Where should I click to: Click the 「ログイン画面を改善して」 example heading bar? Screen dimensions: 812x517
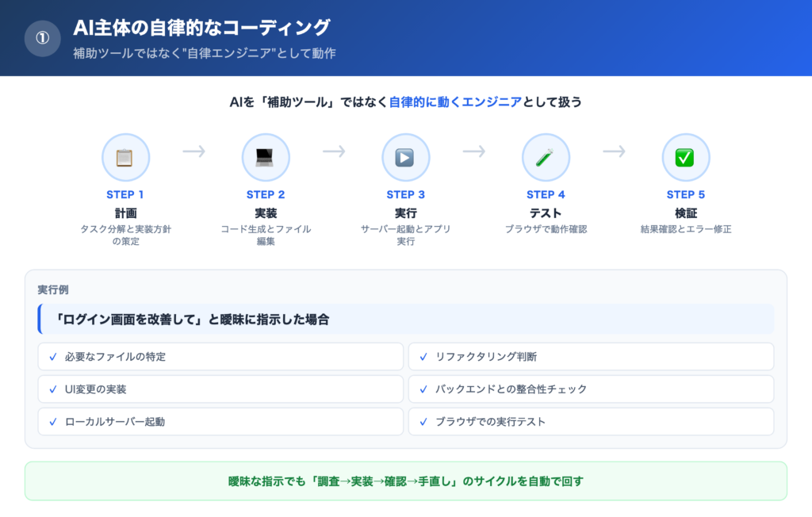coord(405,320)
